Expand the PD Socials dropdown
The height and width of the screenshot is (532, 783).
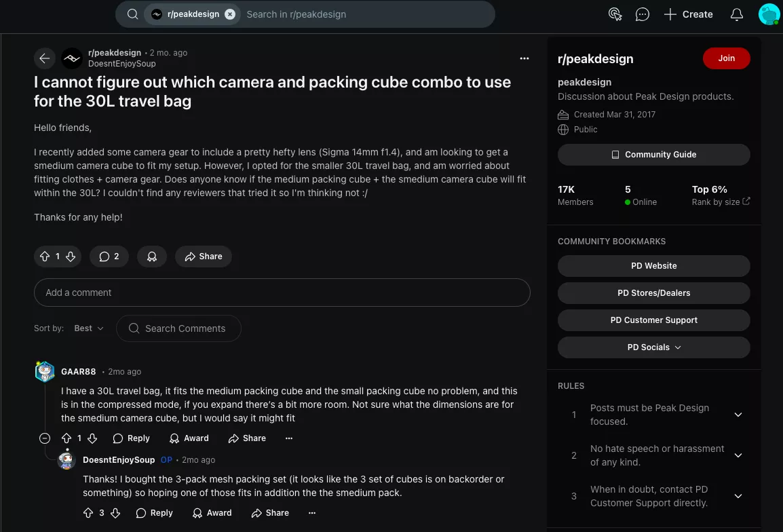[653, 347]
